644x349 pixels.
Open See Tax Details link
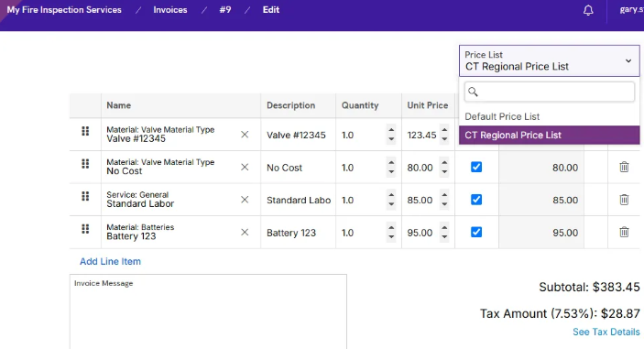606,332
